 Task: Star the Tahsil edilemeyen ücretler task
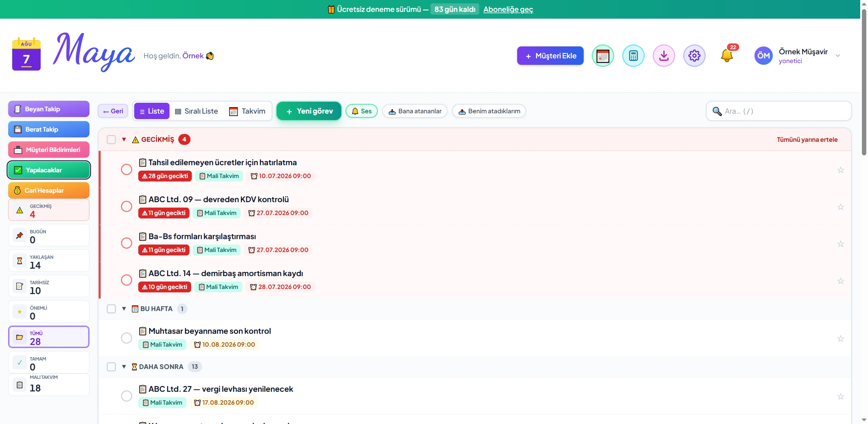[x=841, y=170]
